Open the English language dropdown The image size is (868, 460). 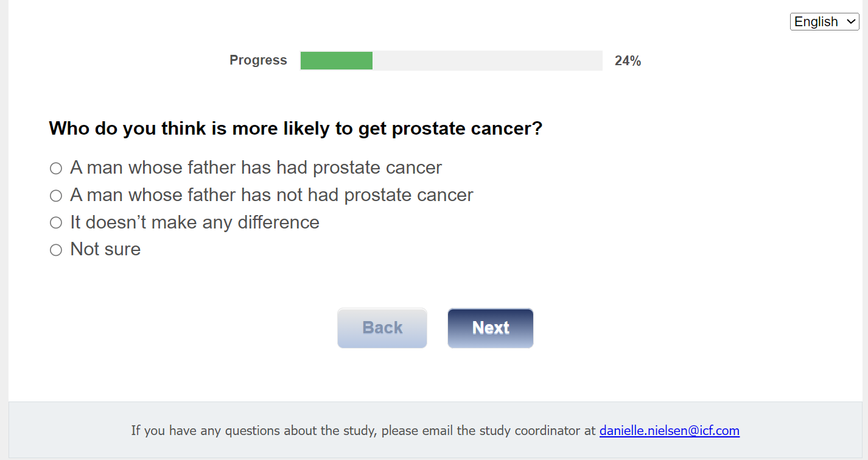[x=824, y=22]
